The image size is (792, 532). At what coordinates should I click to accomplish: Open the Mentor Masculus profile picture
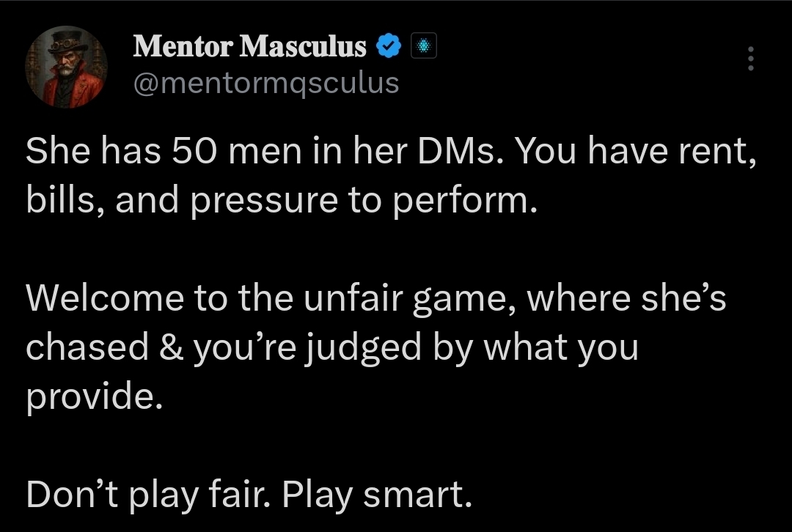66,67
